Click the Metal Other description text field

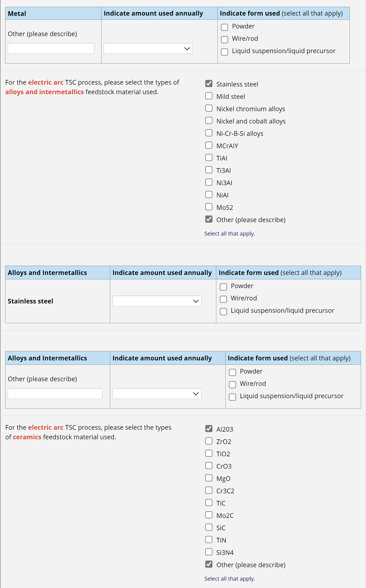tap(51, 49)
